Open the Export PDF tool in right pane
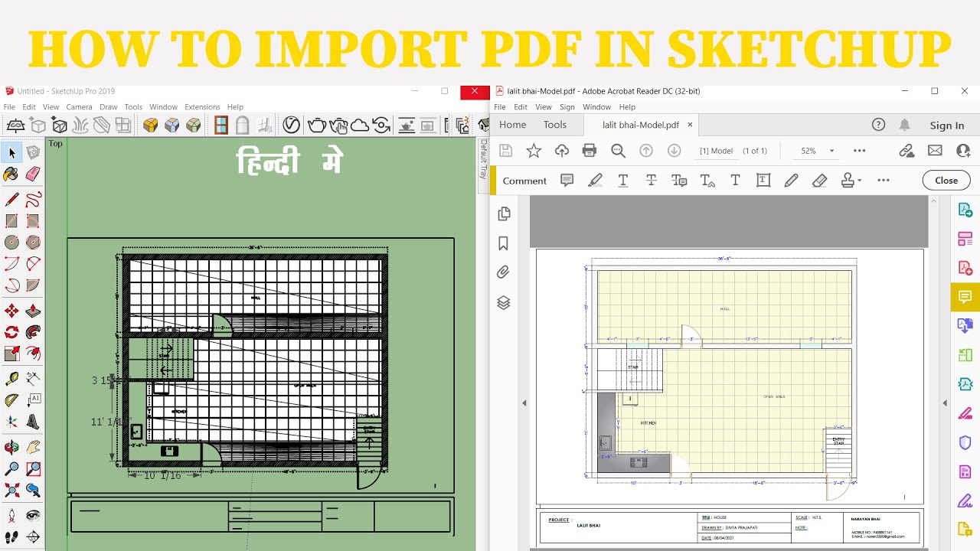The image size is (980, 551). [x=965, y=210]
